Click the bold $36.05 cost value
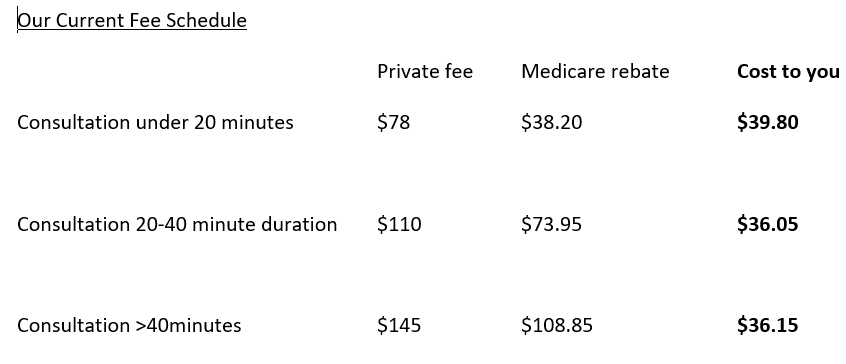The image size is (846, 364). tap(768, 224)
